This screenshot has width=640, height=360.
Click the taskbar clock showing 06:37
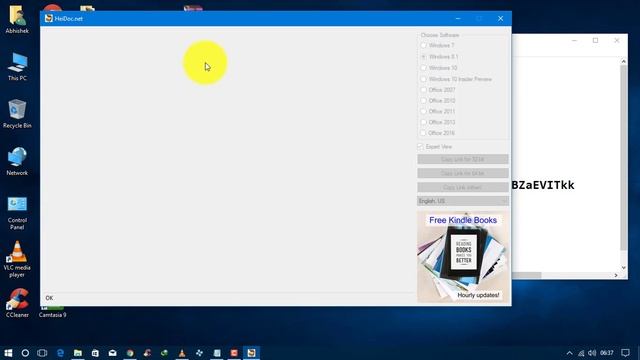click(607, 353)
